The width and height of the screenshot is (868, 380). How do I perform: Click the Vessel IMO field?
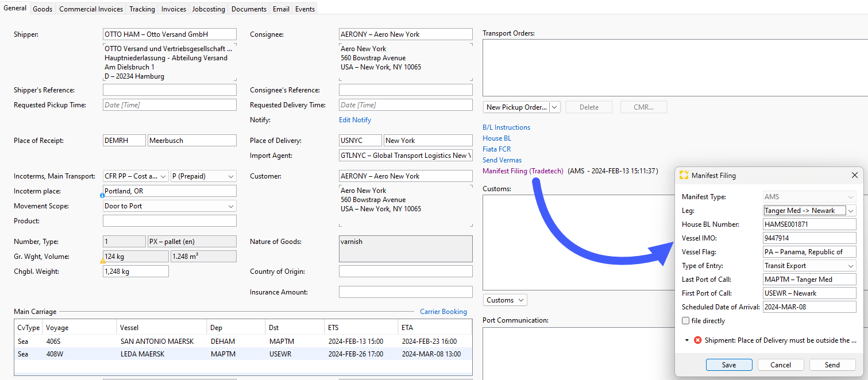pyautogui.click(x=809, y=238)
